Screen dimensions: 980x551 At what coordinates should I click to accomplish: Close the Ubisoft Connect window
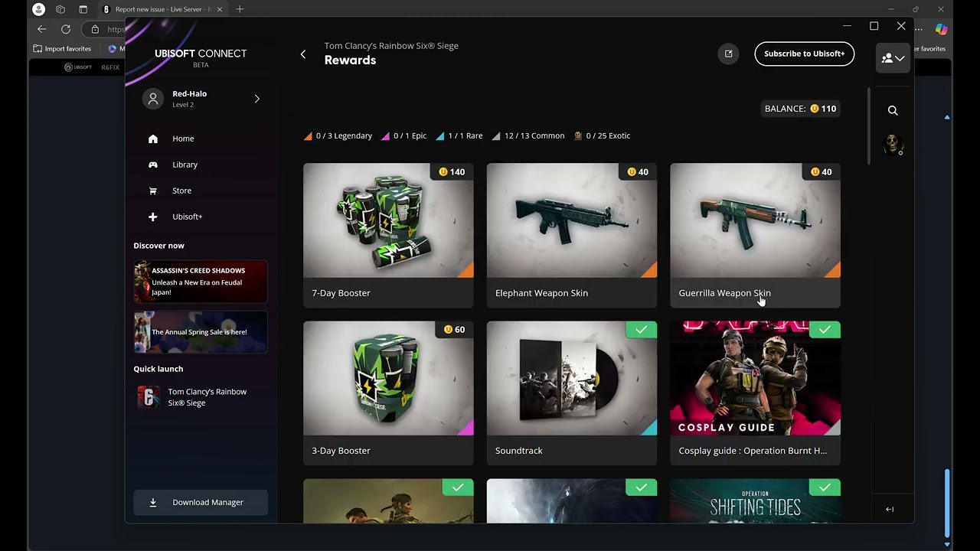[901, 26]
